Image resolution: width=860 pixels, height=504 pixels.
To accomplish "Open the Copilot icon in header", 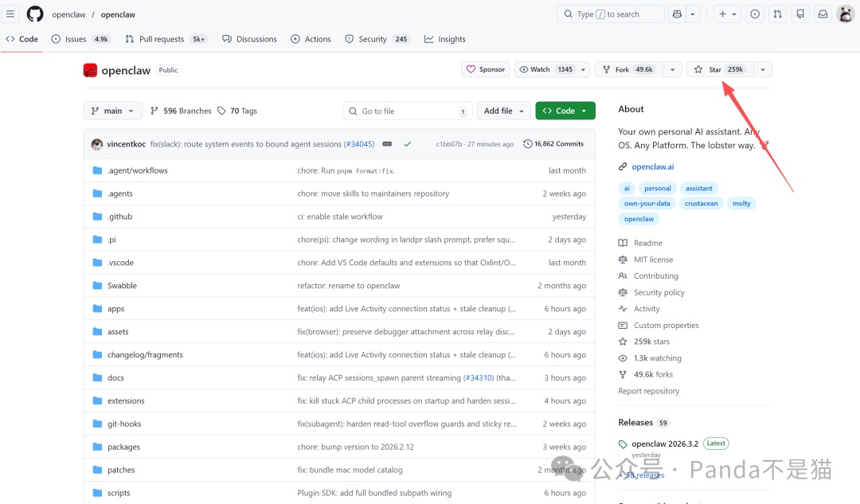I will 678,14.
